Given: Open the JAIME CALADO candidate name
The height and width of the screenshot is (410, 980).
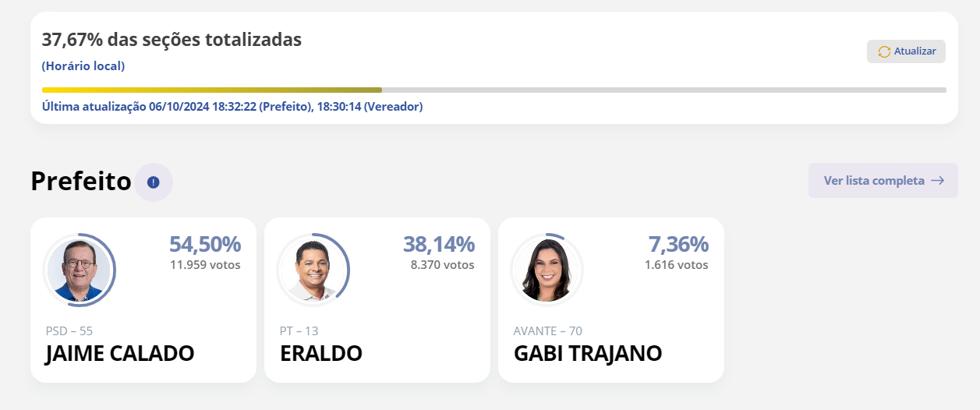Looking at the screenshot, I should point(120,353).
